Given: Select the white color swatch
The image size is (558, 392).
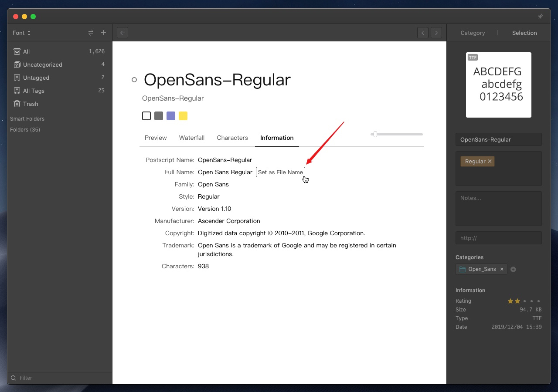Looking at the screenshot, I should tap(146, 116).
